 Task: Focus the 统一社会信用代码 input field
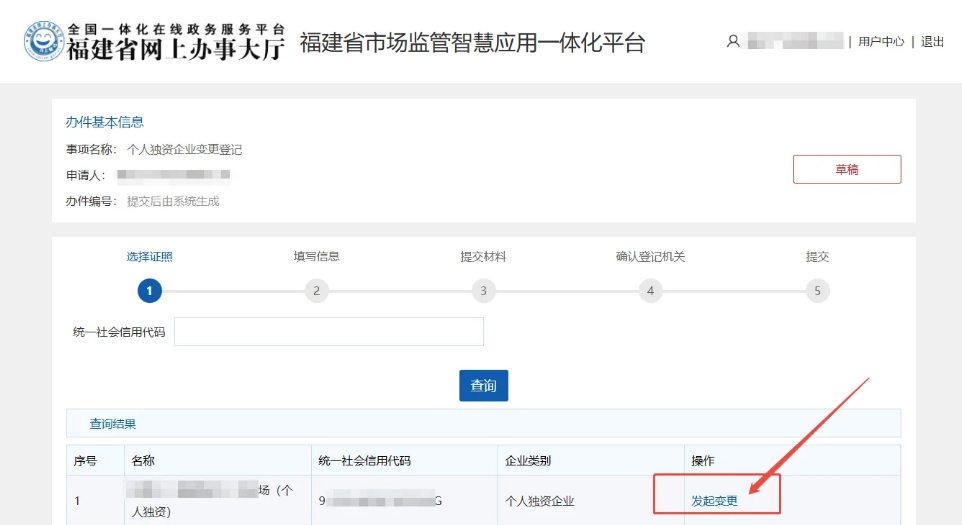[x=328, y=331]
